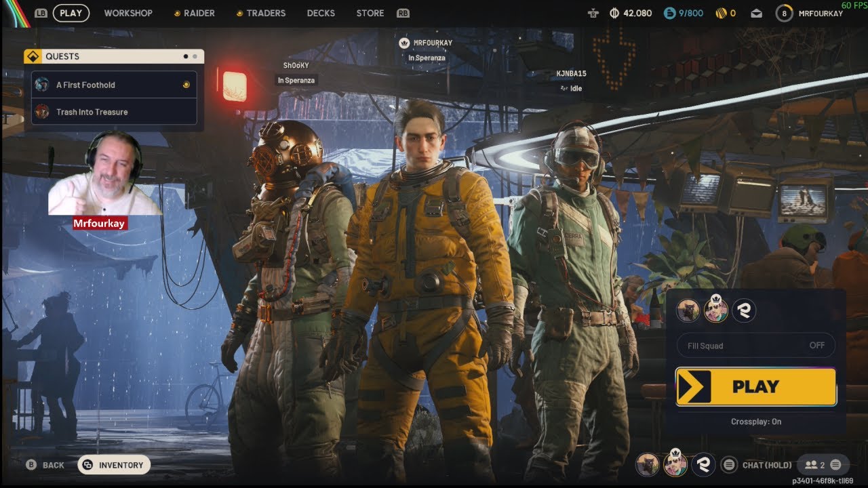The height and width of the screenshot is (488, 868).
Task: Click the cat avatar in the bottom bar
Action: 648,464
